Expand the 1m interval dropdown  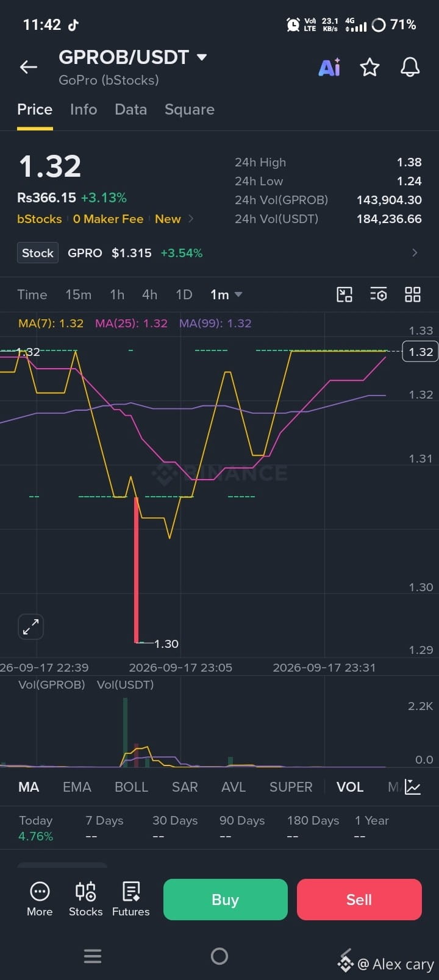[226, 294]
